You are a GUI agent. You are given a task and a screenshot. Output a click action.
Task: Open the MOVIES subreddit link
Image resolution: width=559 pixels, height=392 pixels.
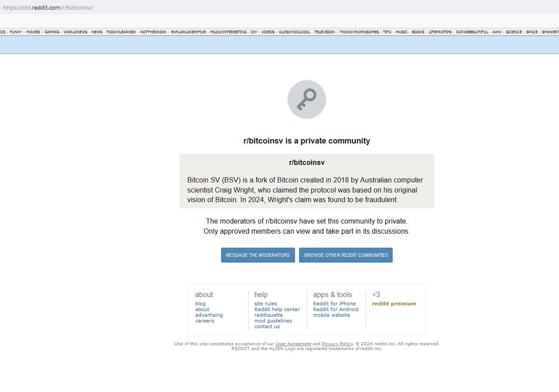pyautogui.click(x=33, y=32)
